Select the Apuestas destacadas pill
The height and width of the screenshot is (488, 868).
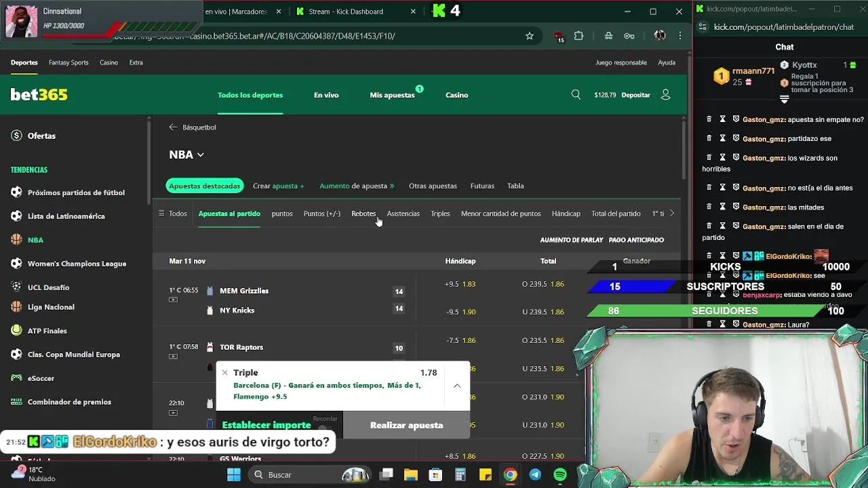pos(205,186)
